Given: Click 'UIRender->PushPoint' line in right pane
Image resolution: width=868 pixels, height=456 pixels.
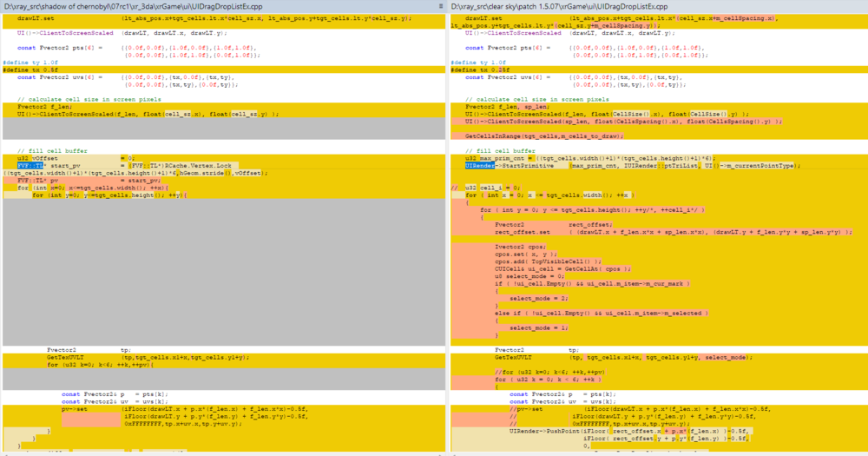Looking at the screenshot, I should [660, 431].
